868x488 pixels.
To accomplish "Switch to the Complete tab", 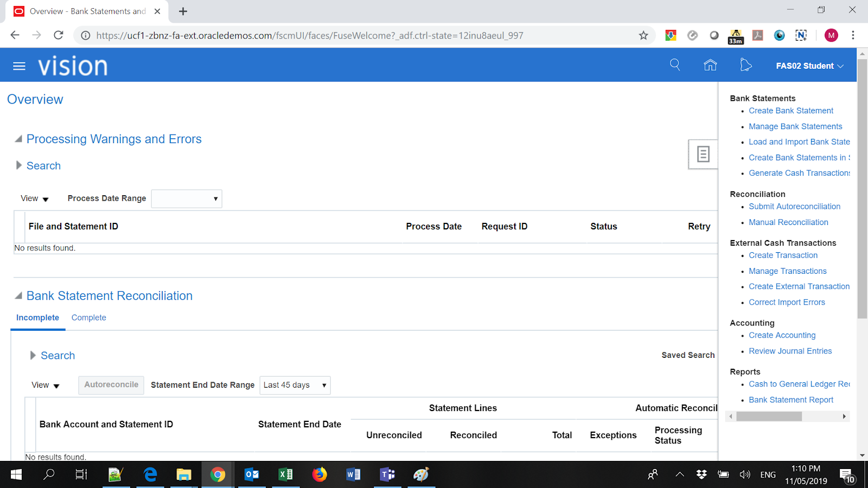I will [x=88, y=317].
